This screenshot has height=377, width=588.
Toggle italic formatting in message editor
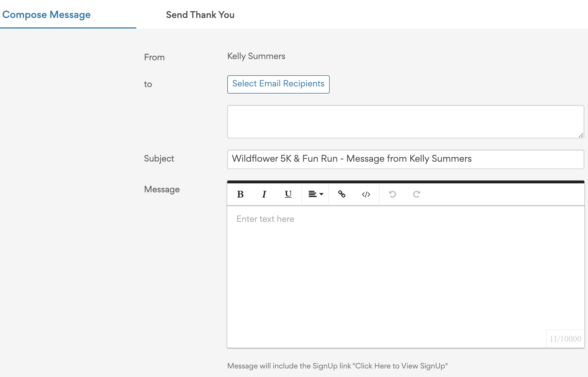click(264, 194)
